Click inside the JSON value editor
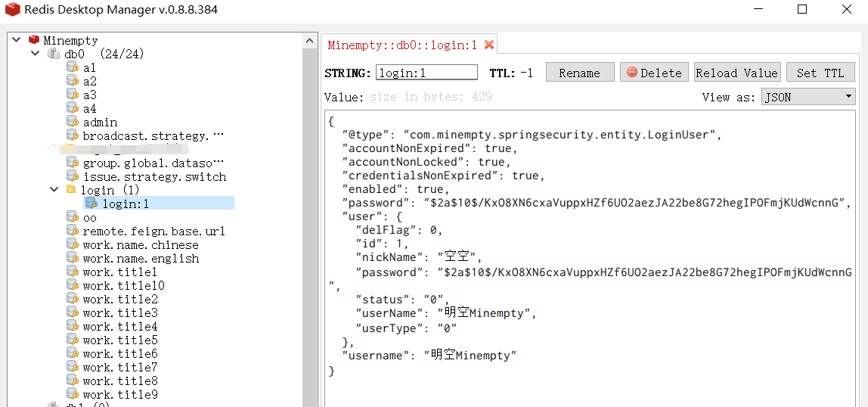Image resolution: width=868 pixels, height=407 pixels. (x=590, y=258)
